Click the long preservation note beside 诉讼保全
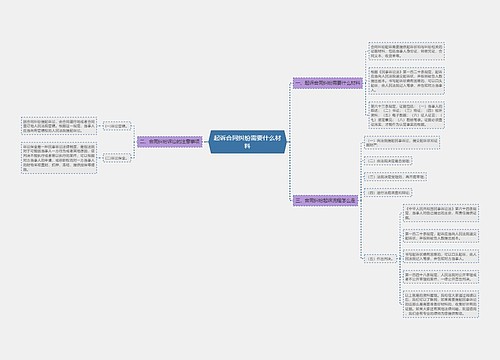Screen dimensions: 500x360 pos(59,158)
